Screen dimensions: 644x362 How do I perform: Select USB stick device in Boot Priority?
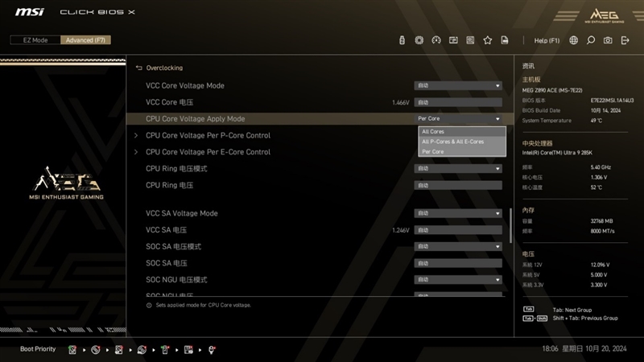(x=165, y=350)
